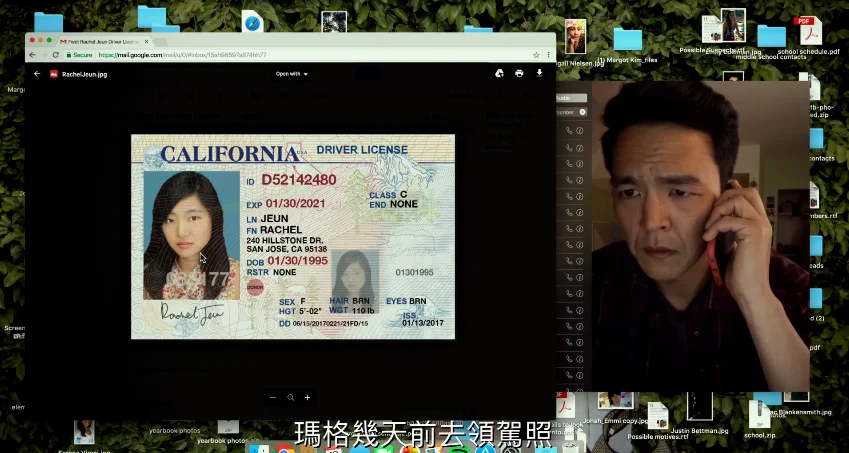
Task: Click the driver license image preview
Action: pos(292,237)
